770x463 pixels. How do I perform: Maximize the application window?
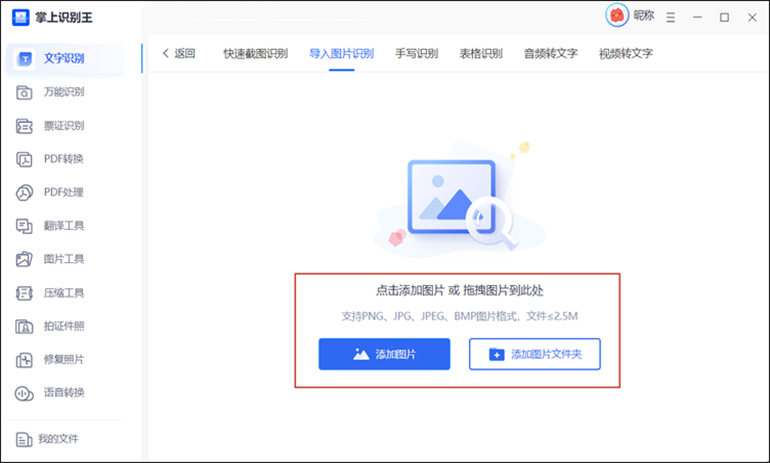pos(724,18)
